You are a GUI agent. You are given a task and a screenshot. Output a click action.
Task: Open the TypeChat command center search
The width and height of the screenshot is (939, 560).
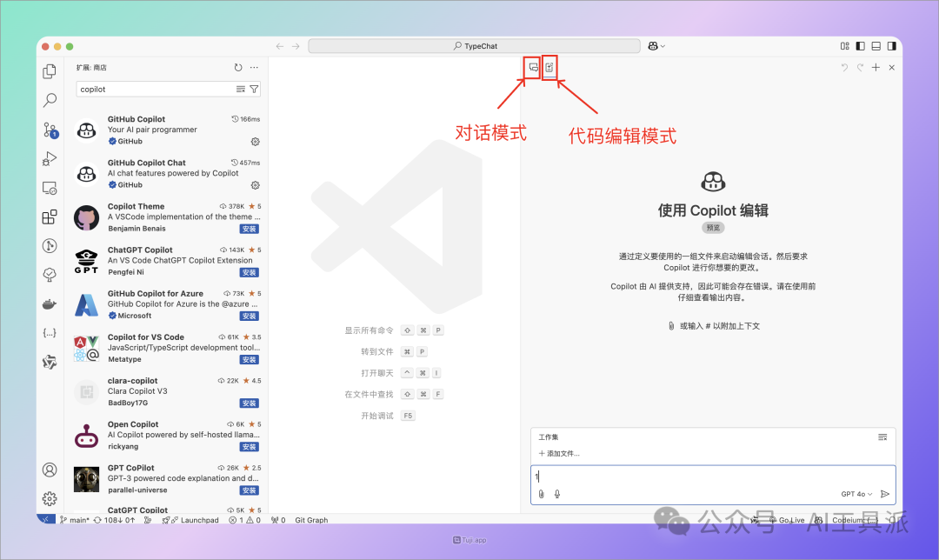(x=475, y=46)
